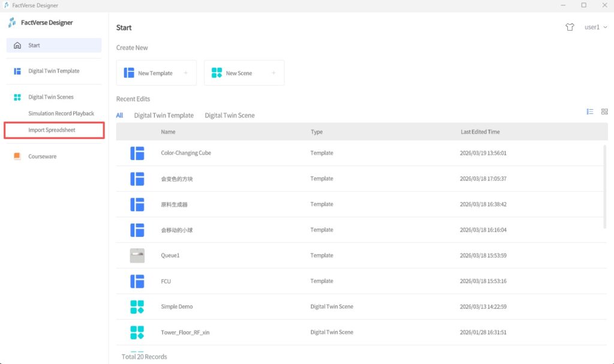Open the user1 account dropdown
This screenshot has height=364, width=614.
pyautogui.click(x=594, y=27)
